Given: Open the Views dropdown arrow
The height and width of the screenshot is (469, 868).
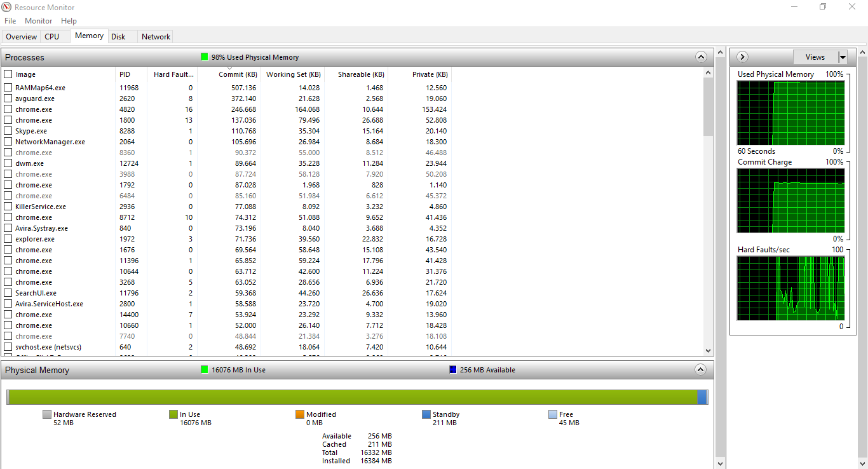Looking at the screenshot, I should point(843,57).
